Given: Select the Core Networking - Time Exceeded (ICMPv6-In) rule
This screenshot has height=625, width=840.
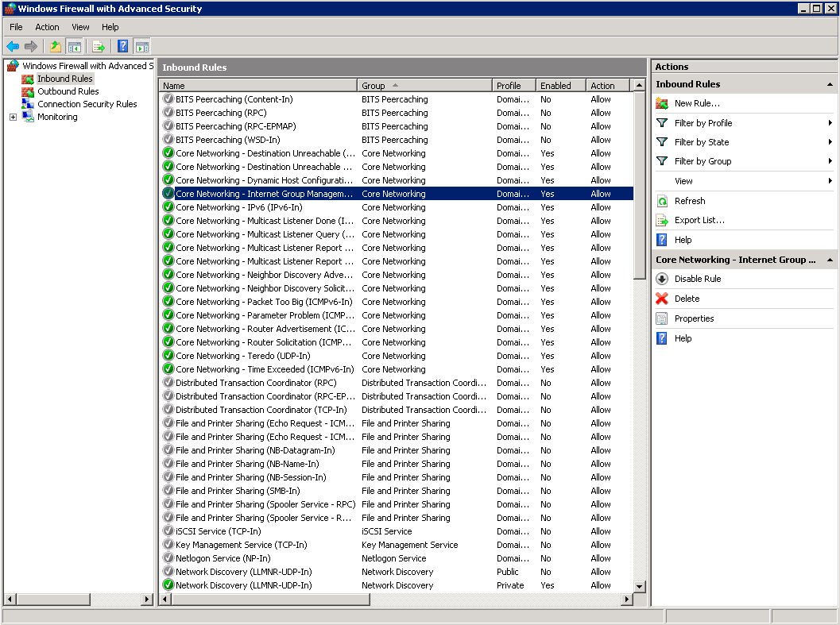Looking at the screenshot, I should 397,369.
